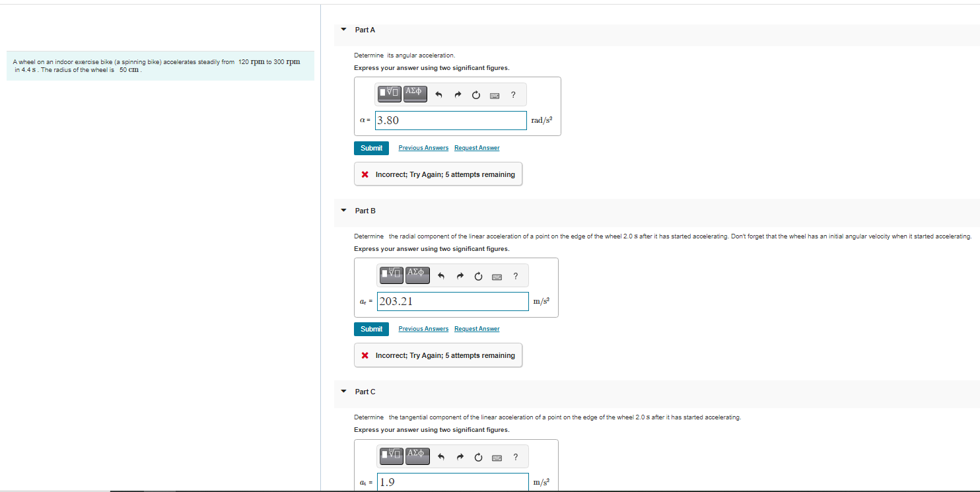Open the Greek symbols palette in Part C
The width and height of the screenshot is (980, 492).
(417, 456)
